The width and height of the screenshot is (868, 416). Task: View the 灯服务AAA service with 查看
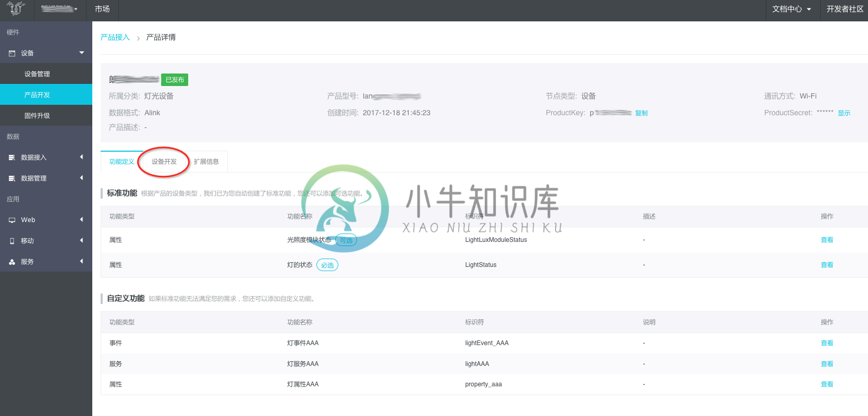click(x=827, y=364)
